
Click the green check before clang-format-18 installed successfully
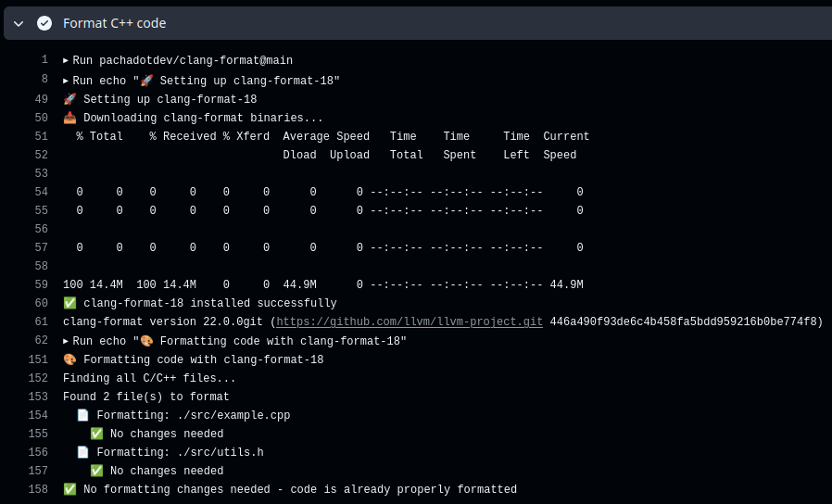[69, 303]
